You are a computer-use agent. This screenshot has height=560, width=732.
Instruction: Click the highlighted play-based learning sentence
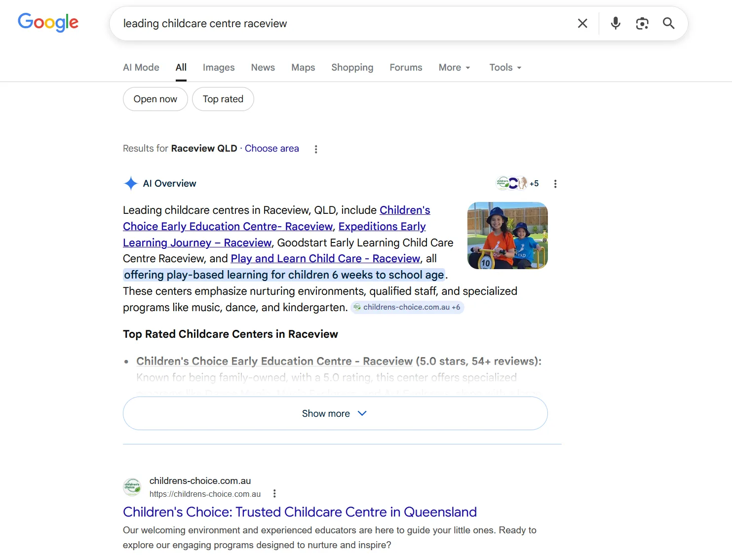[x=284, y=275]
